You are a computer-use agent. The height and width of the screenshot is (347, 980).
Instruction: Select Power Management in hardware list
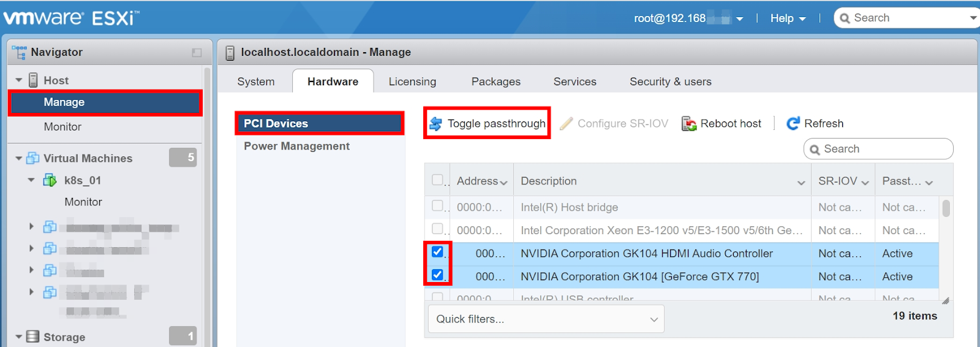(296, 146)
